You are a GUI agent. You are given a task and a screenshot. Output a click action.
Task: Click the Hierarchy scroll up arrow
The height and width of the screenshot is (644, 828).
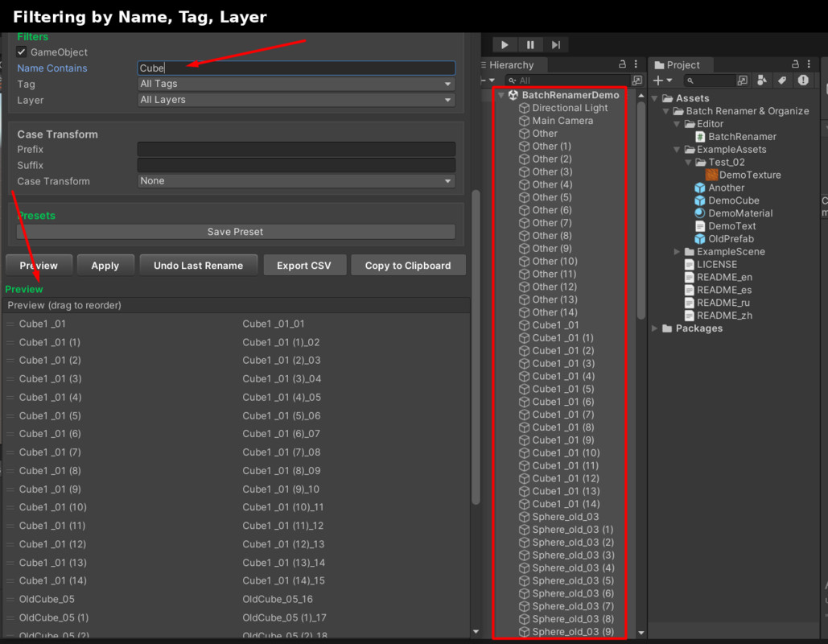pyautogui.click(x=641, y=96)
